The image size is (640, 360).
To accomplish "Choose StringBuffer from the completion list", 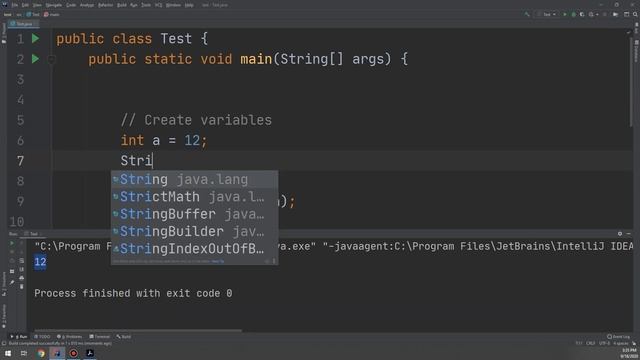I will (x=194, y=214).
